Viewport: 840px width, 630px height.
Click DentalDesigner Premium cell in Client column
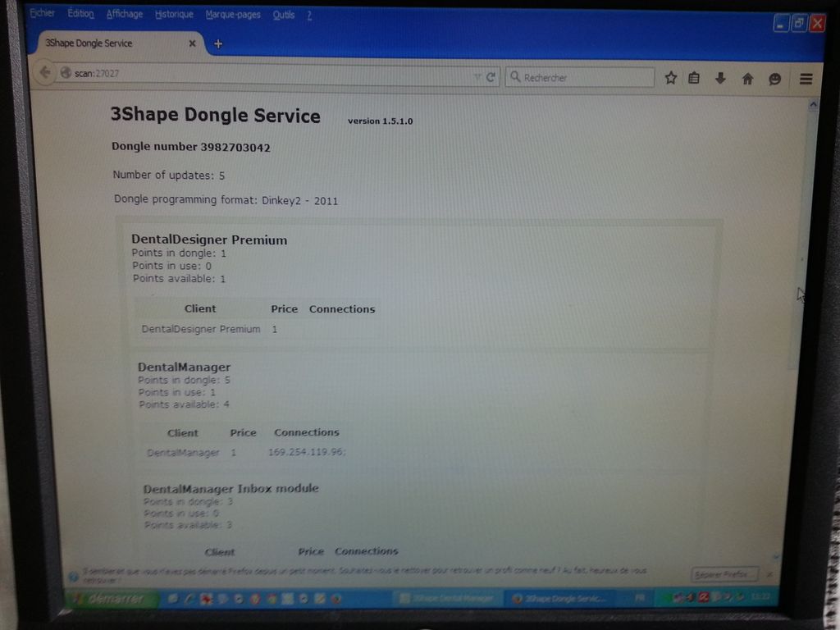click(201, 329)
